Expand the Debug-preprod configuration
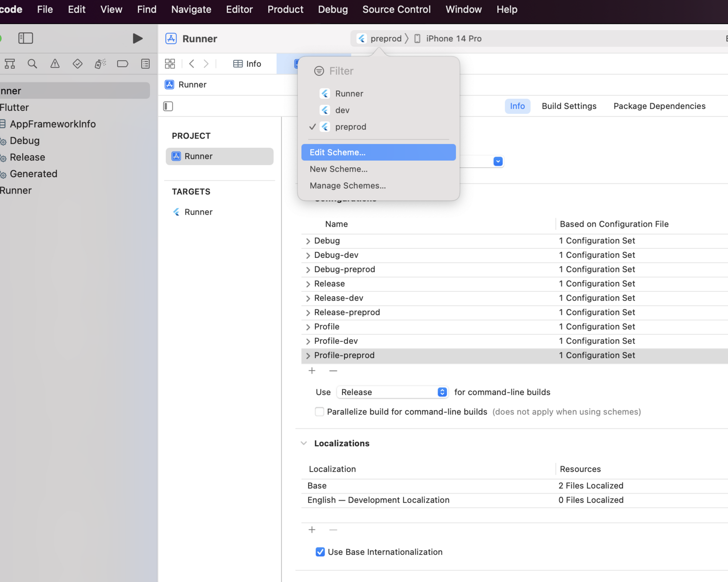 pos(308,269)
